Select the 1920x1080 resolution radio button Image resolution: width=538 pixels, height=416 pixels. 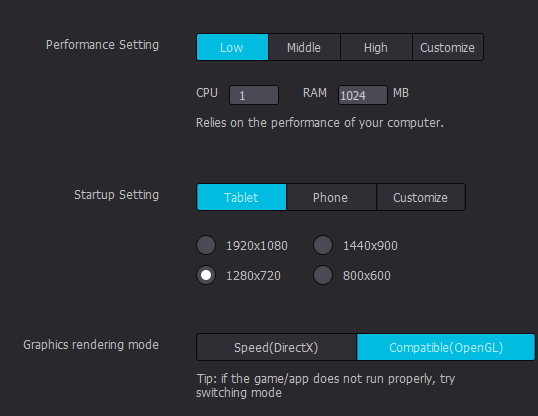click(x=206, y=245)
